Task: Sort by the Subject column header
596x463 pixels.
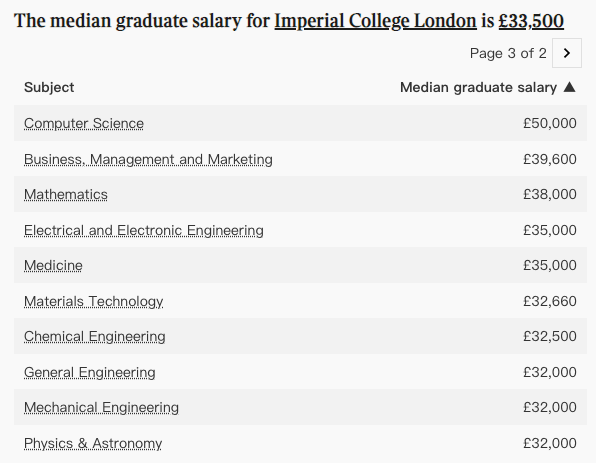Action: [49, 87]
